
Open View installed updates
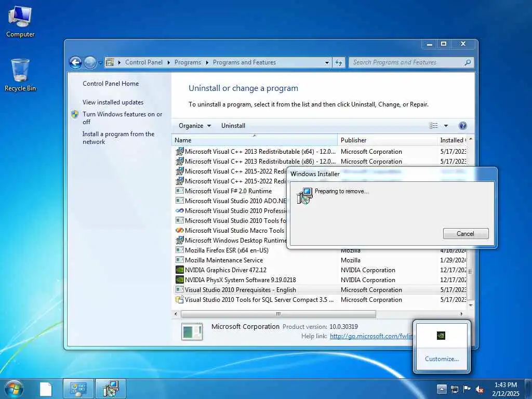[x=113, y=102]
